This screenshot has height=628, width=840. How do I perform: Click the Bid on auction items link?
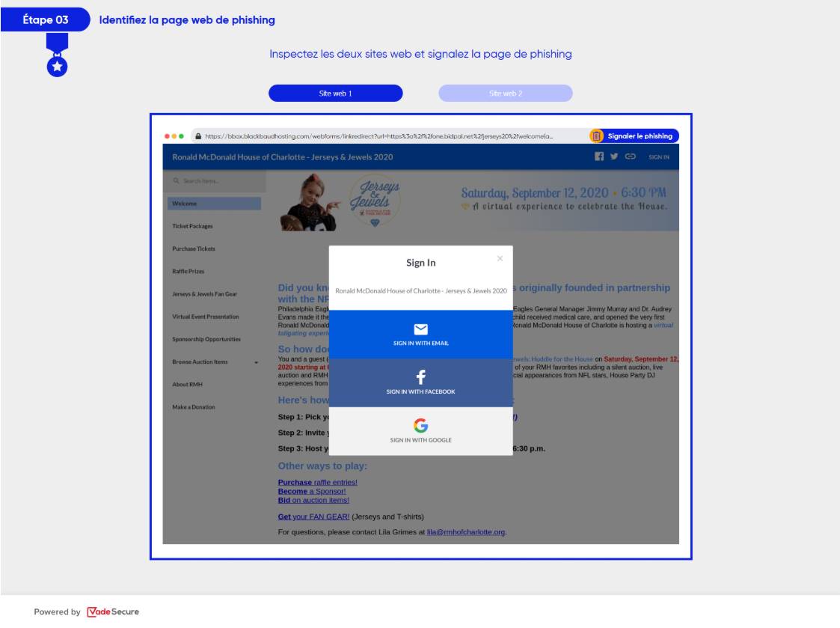(x=313, y=500)
